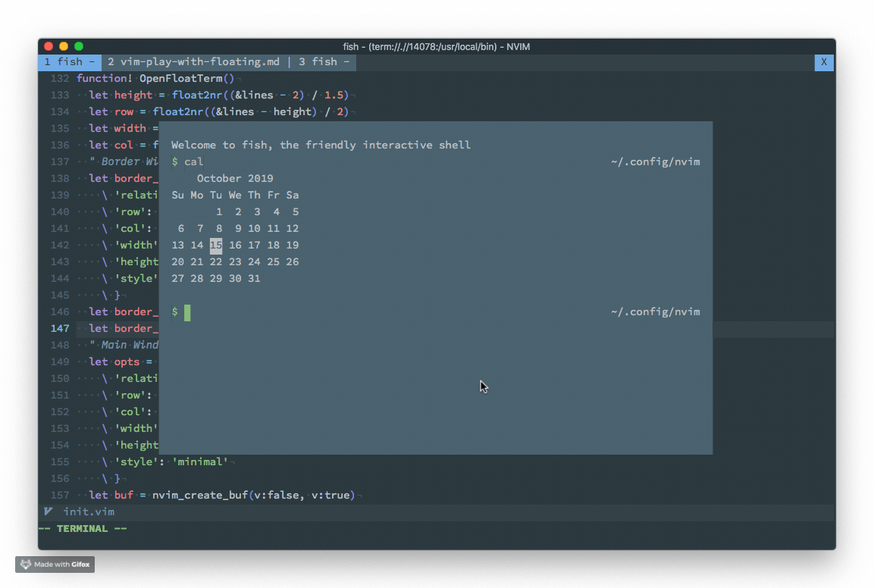Image resolution: width=874 pixels, height=588 pixels.
Task: Click the "October 2019" calendar heading
Action: pyautogui.click(x=235, y=178)
